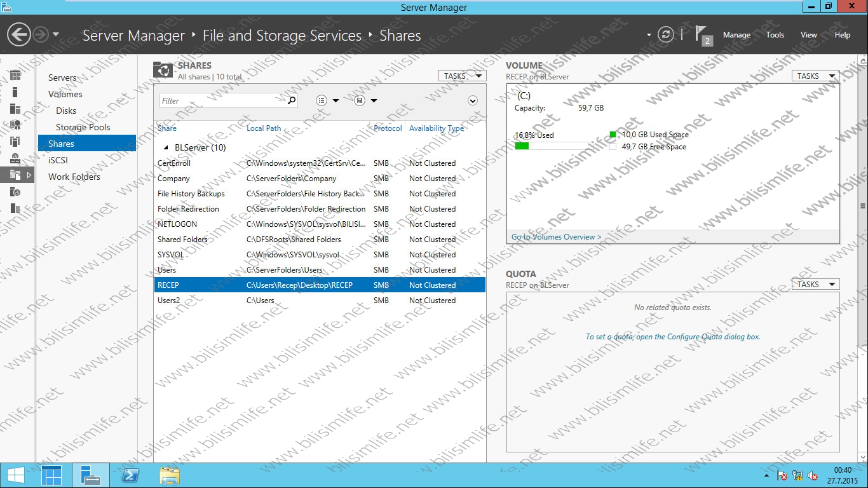Select Volumes in navigation pane
Image resolution: width=868 pixels, height=488 pixels.
(x=65, y=94)
